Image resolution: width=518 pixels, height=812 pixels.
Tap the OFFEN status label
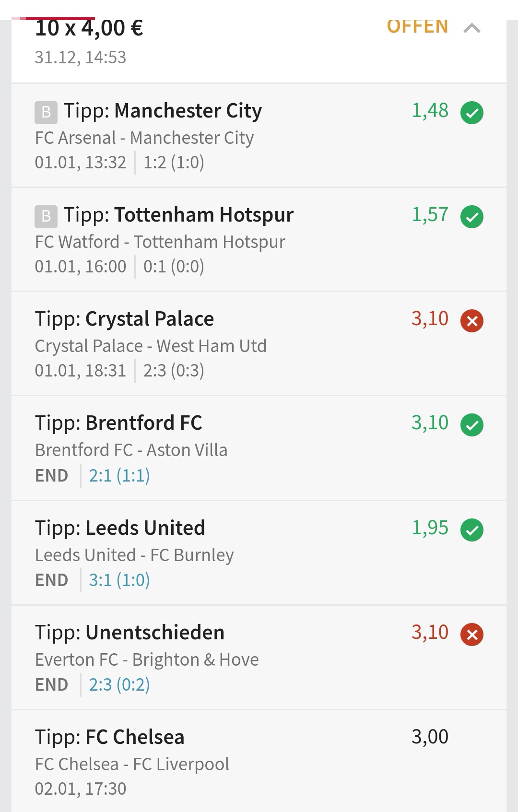[x=417, y=27]
